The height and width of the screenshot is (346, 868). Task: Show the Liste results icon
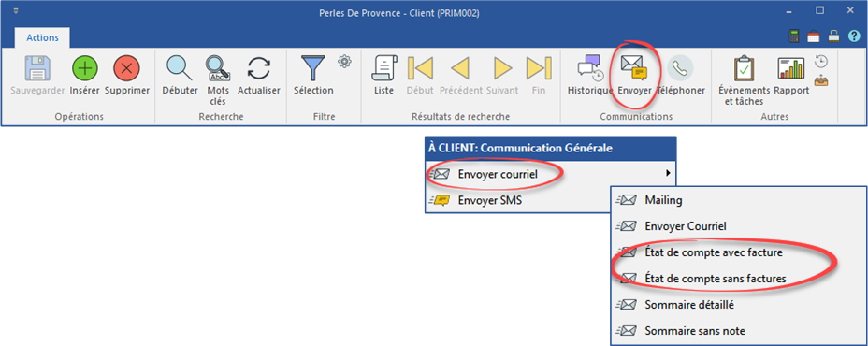click(x=383, y=68)
